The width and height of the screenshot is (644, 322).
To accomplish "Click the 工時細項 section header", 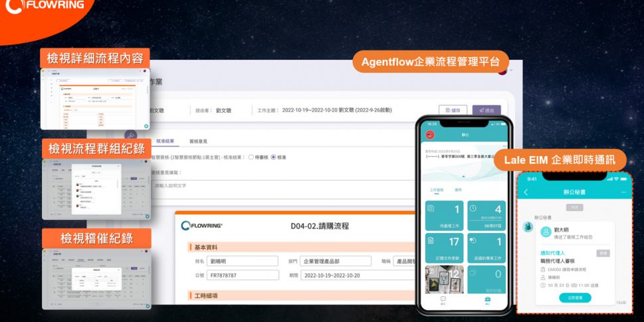I will [x=302, y=295].
